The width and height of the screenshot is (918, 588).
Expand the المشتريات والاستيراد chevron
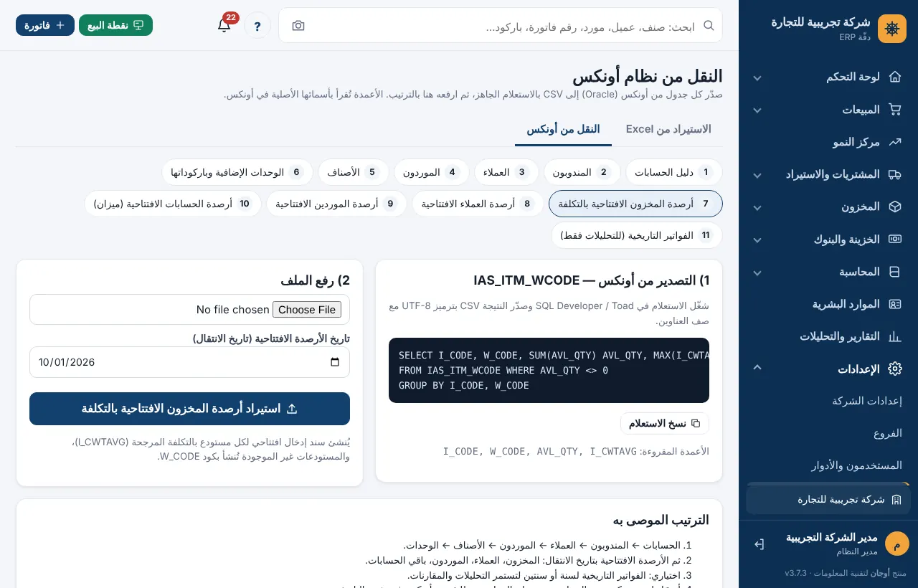coord(757,175)
